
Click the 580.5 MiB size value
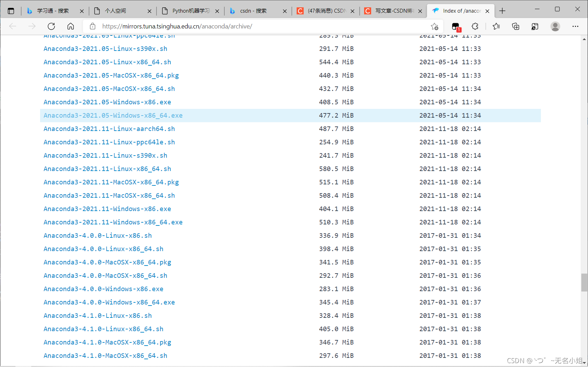pyautogui.click(x=336, y=169)
